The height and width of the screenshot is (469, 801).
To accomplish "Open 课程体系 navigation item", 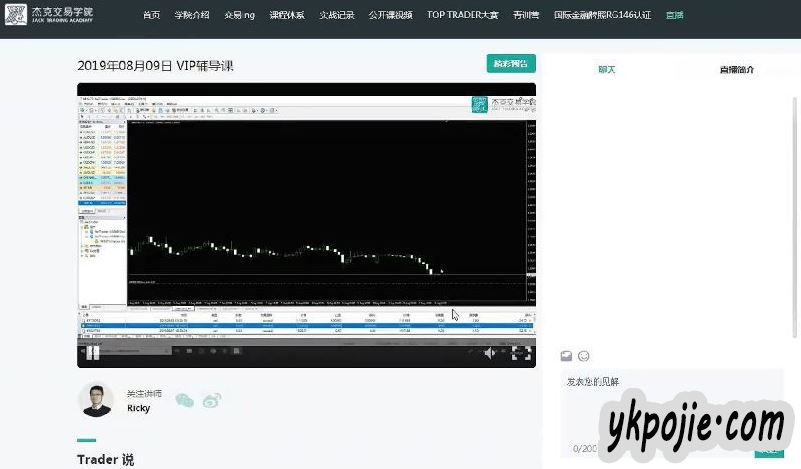I will click(287, 15).
